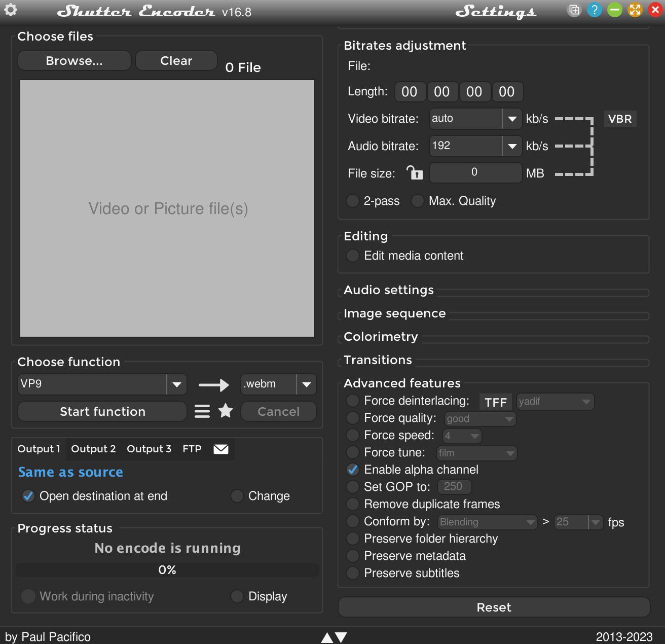Open the force speed 4 dropdown
The image size is (665, 644).
pos(462,436)
